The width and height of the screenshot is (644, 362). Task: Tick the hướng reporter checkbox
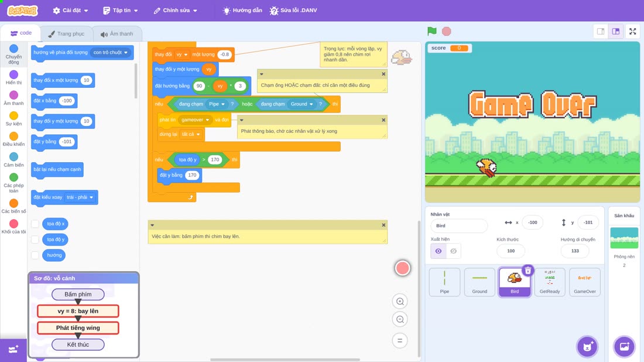click(35, 255)
